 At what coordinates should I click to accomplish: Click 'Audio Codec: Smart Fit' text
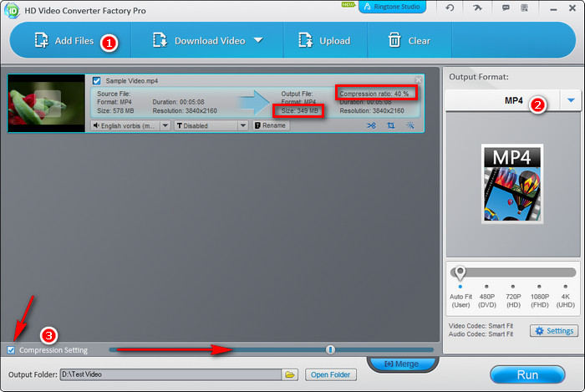tap(481, 334)
